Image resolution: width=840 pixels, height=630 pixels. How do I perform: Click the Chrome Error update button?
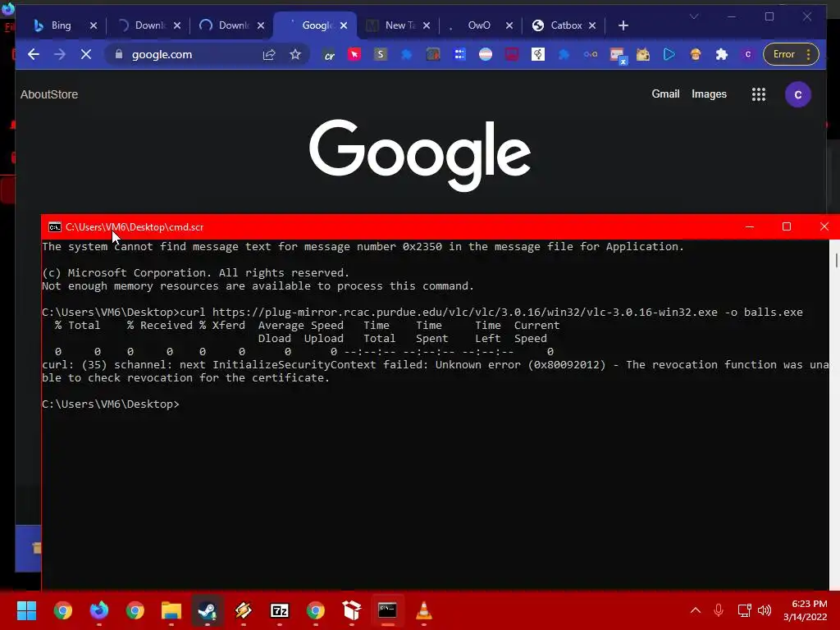(x=791, y=54)
